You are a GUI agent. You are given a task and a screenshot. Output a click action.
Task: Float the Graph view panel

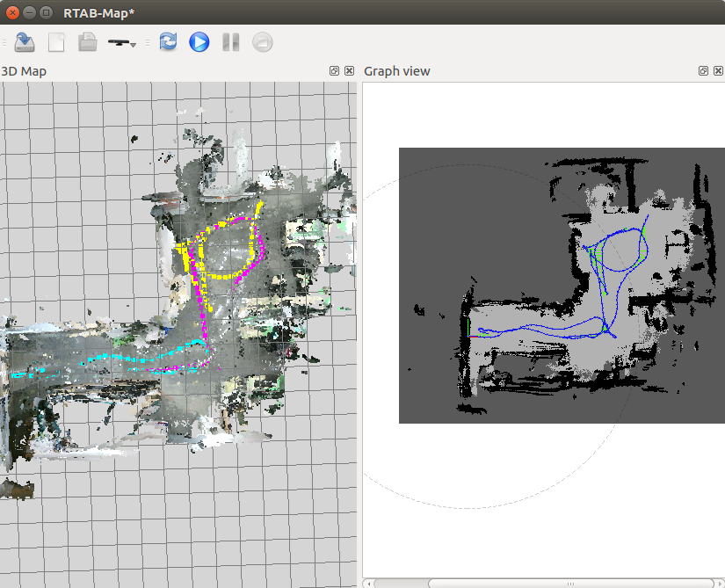tap(703, 70)
